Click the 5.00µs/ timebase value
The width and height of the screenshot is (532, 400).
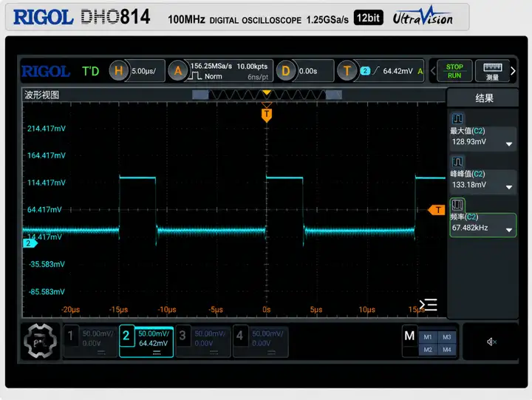click(144, 71)
